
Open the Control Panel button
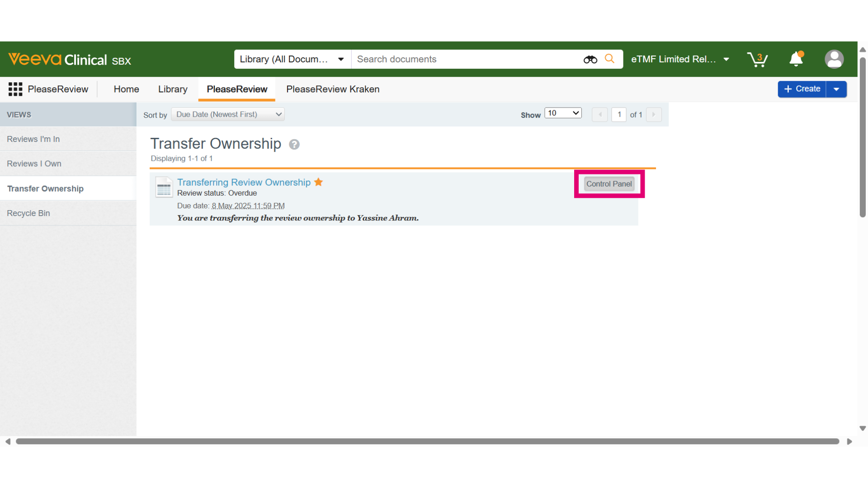pos(609,184)
